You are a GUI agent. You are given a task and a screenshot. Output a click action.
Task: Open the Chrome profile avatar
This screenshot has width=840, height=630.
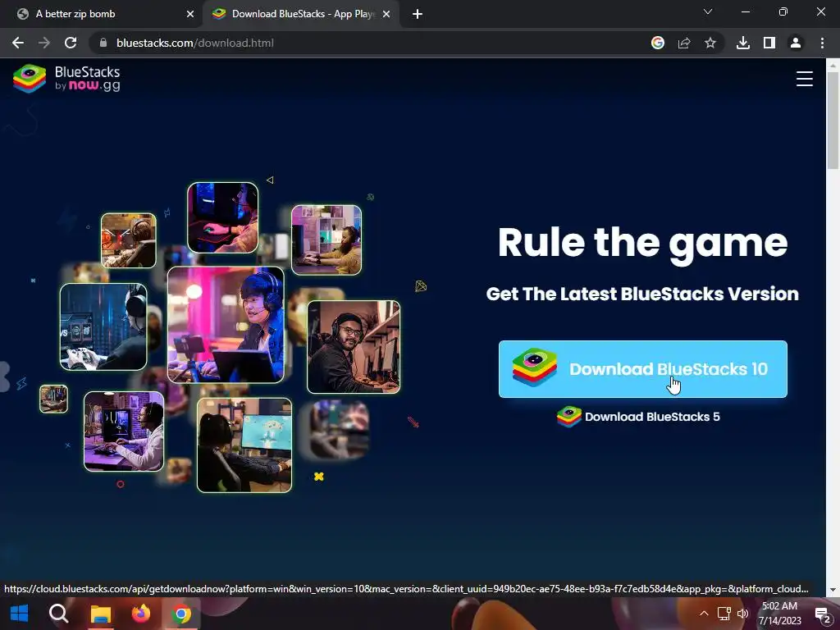[x=796, y=43]
